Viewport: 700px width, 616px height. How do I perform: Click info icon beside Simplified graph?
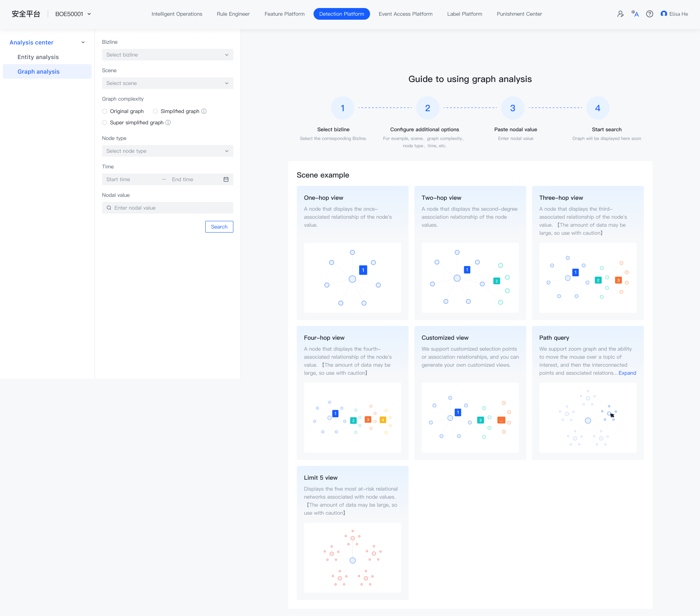point(204,111)
